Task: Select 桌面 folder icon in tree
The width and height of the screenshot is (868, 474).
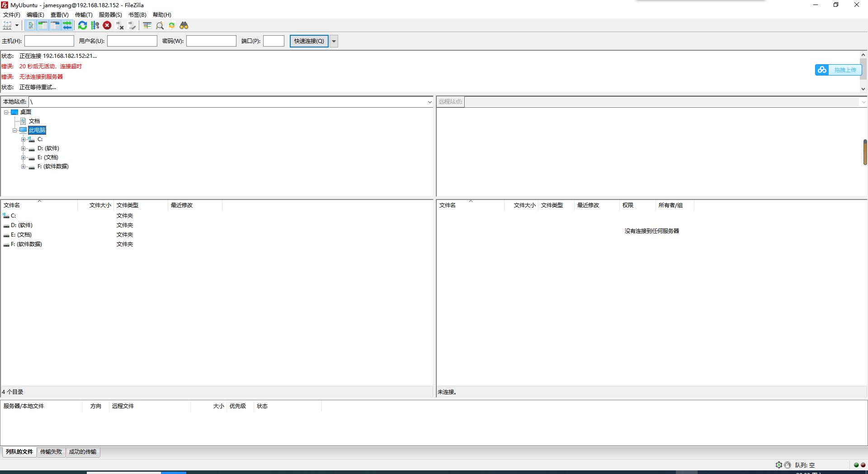Action: pos(14,112)
